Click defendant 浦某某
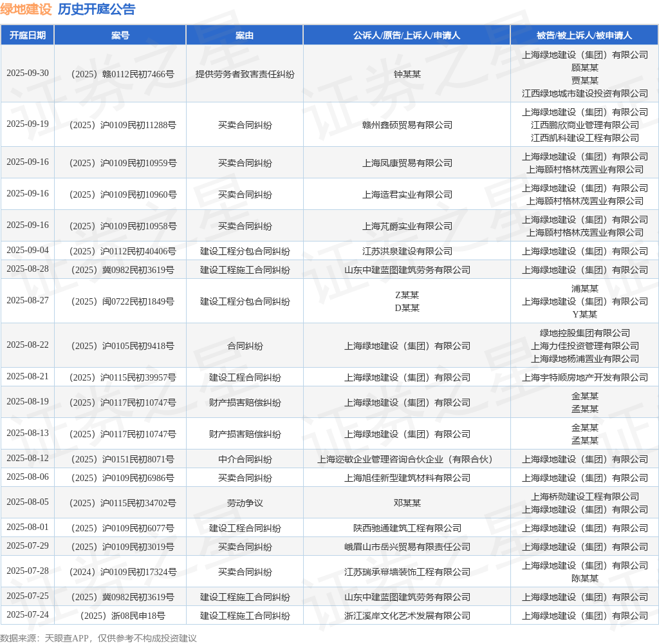659x644 pixels. pos(584,289)
